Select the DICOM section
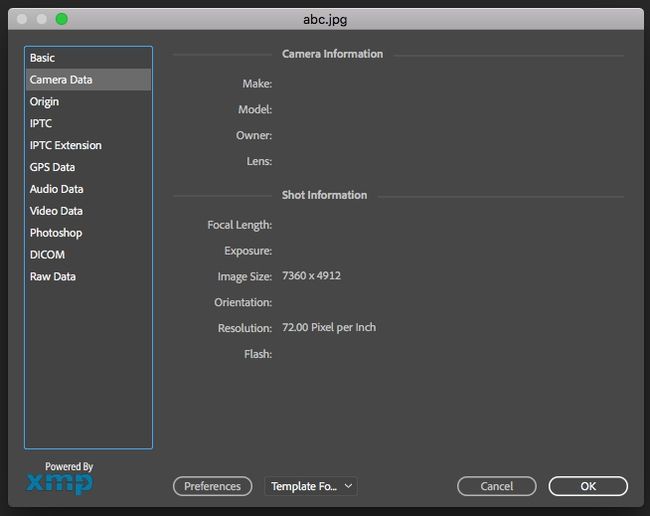Viewport: 650px width, 516px height. click(47, 256)
